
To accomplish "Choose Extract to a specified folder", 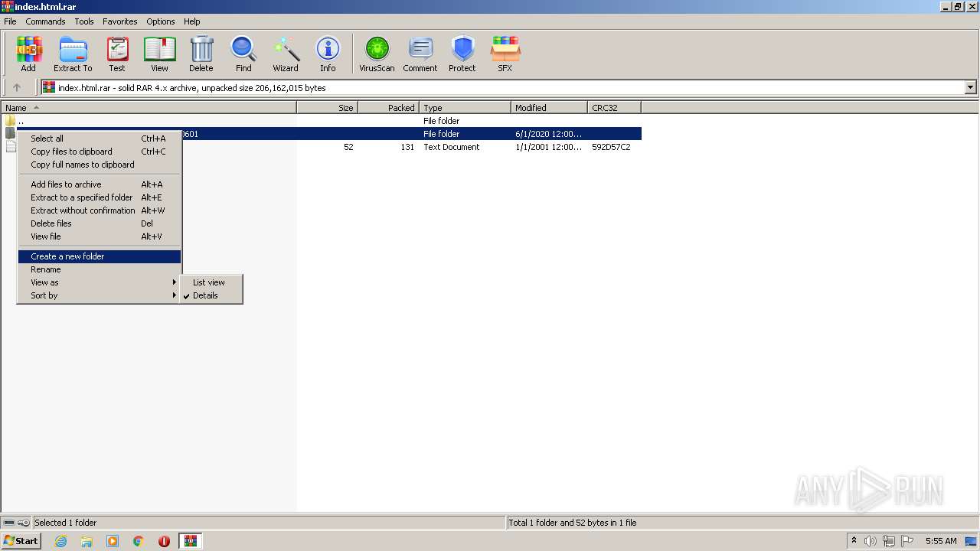I will pos(100,197).
